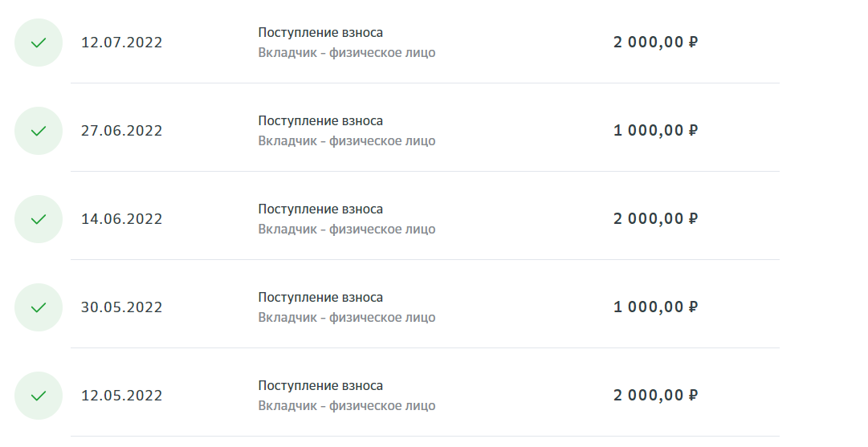Click the 2 000,00 ₽ amount dated 12.07.2022
The image size is (868, 447).
point(655,42)
